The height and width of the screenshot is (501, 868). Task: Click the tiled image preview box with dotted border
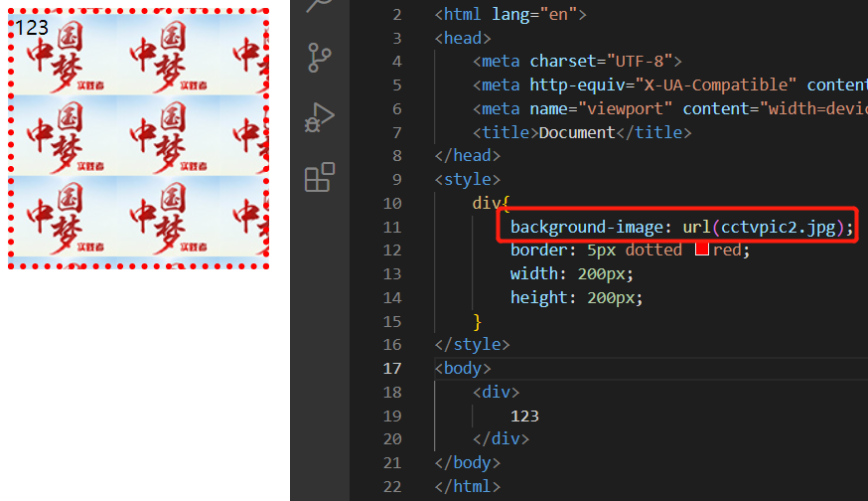[x=138, y=138]
